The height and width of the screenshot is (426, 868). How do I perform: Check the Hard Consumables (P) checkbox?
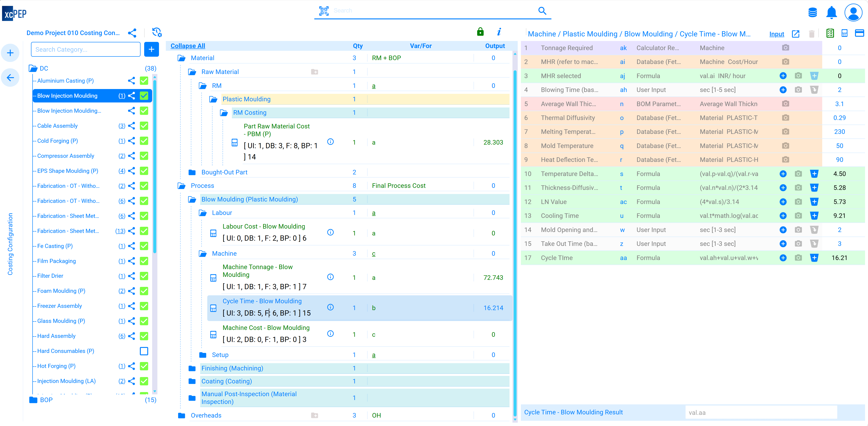[x=144, y=351]
